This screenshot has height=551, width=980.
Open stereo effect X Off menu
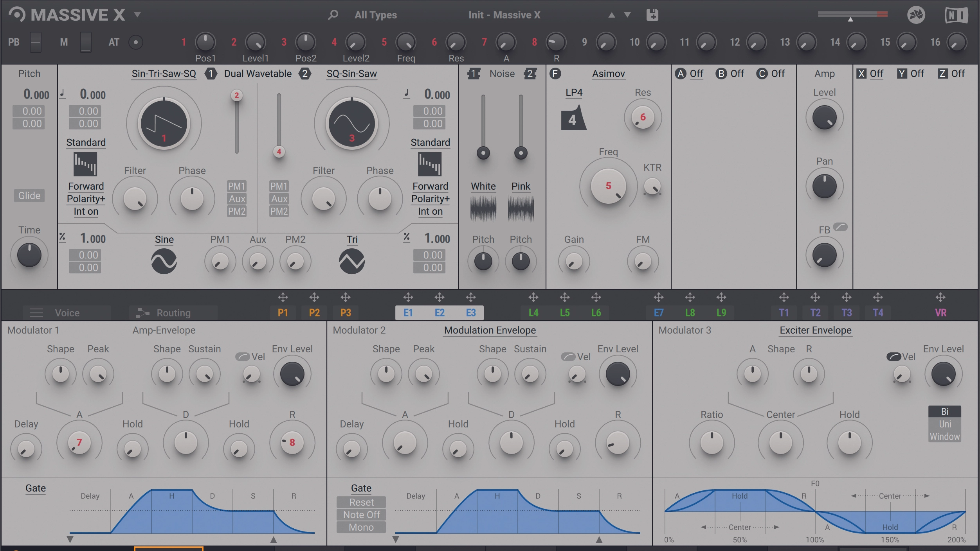[x=876, y=74]
